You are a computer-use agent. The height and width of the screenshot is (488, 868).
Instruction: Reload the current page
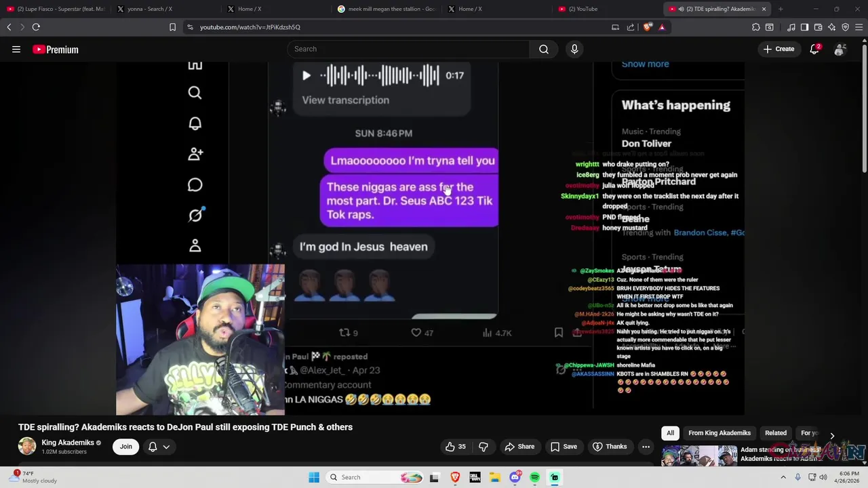[36, 27]
